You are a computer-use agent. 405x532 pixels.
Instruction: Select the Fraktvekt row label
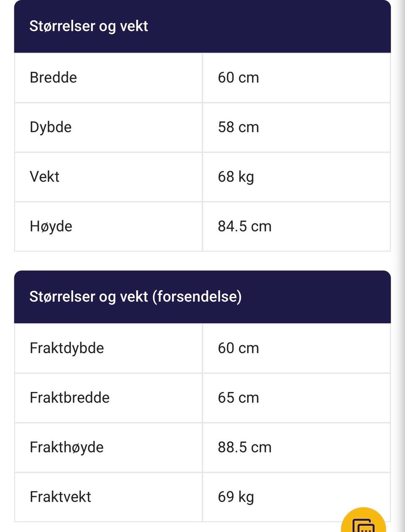[x=60, y=497]
